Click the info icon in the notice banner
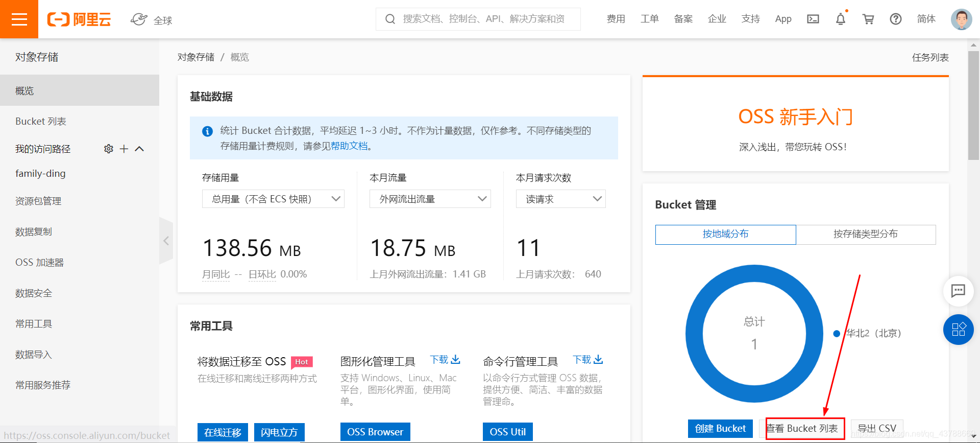Screen dimensions: 980x443 (x=207, y=131)
